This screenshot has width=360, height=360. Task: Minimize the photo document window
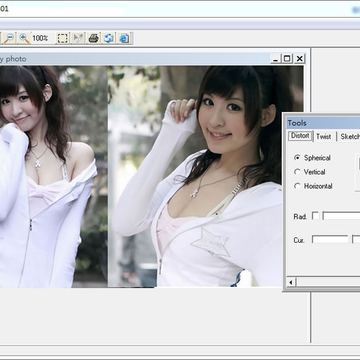275,59
